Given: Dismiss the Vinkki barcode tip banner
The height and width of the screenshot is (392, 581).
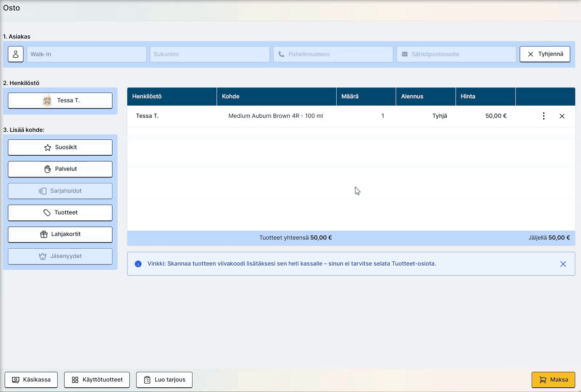Looking at the screenshot, I should click(563, 264).
